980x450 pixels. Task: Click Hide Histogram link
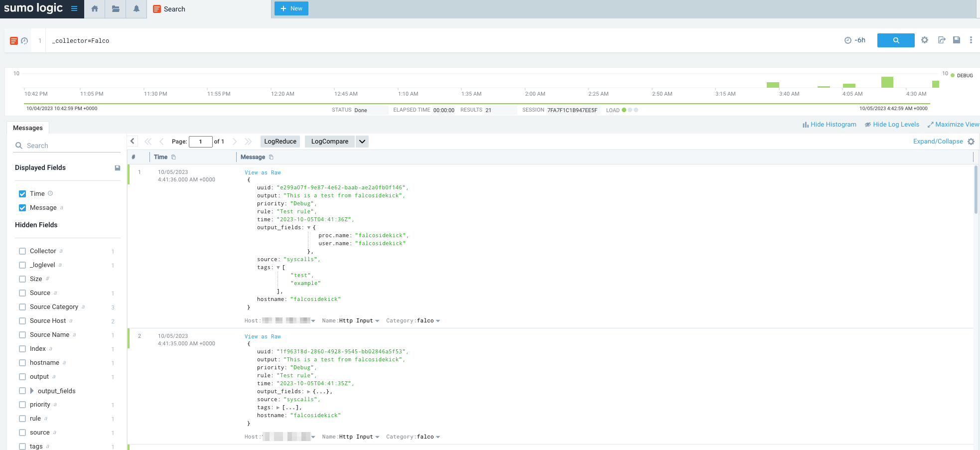[830, 125]
